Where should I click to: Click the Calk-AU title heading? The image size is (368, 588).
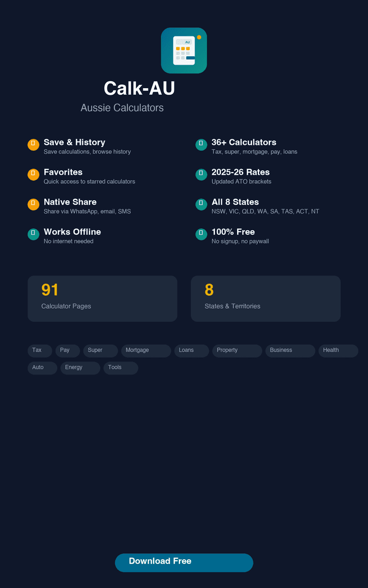coord(140,89)
